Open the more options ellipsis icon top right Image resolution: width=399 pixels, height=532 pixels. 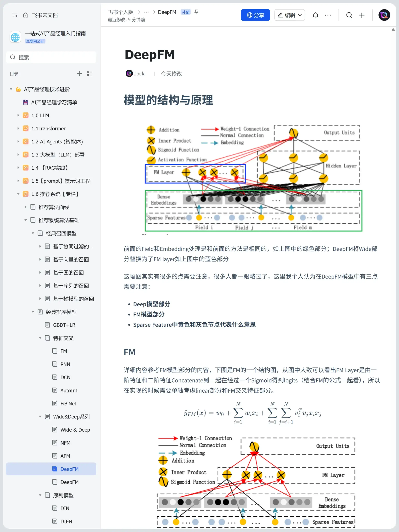(x=328, y=15)
